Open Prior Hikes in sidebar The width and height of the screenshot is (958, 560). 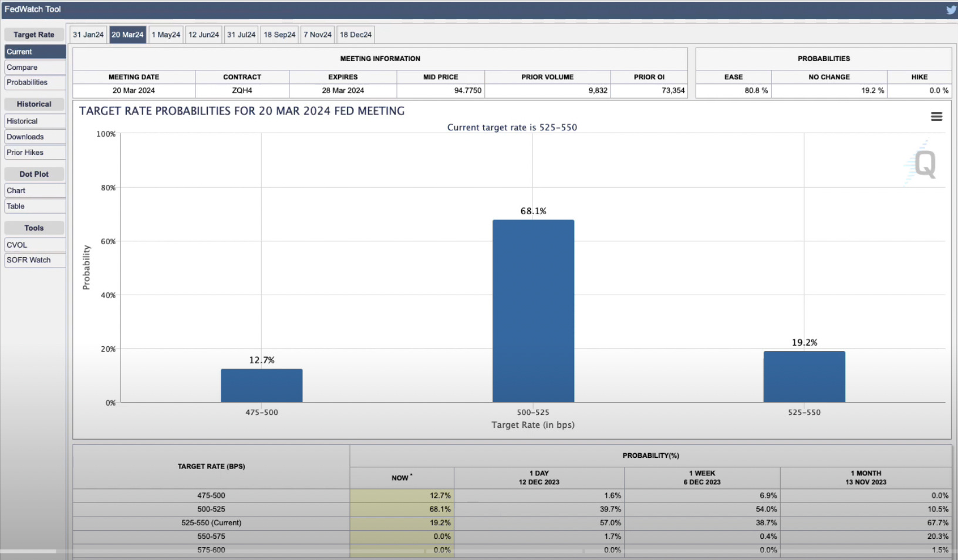coord(35,153)
